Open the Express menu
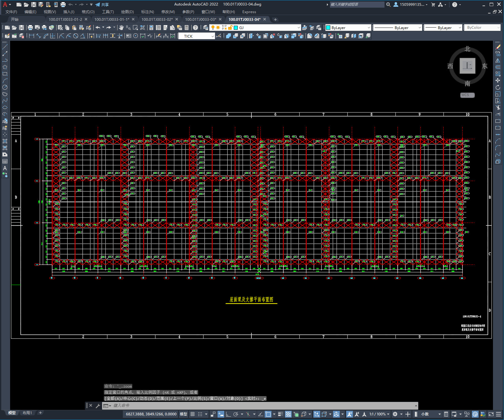504x420 pixels. [x=249, y=12]
